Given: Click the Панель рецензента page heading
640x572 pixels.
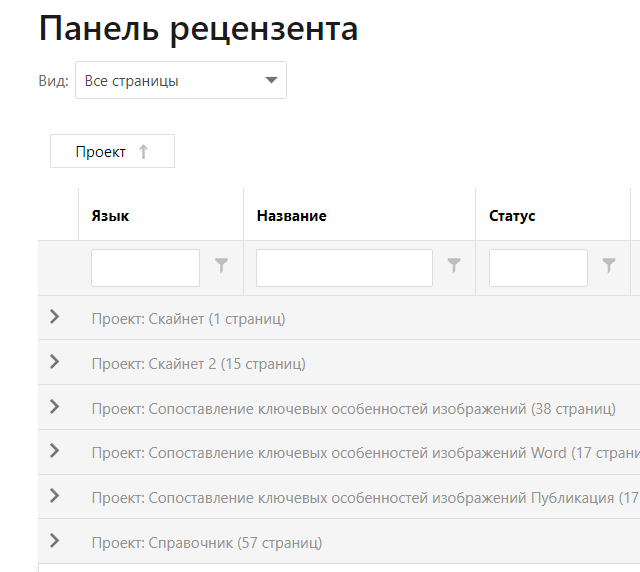Looking at the screenshot, I should point(198,29).
